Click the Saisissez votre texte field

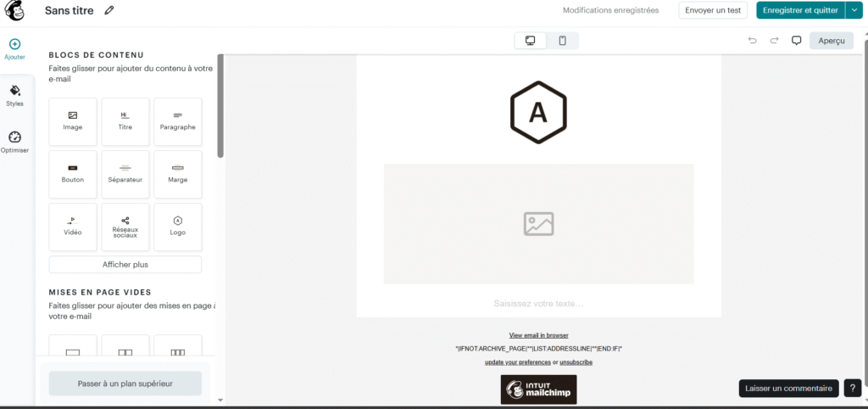point(538,304)
